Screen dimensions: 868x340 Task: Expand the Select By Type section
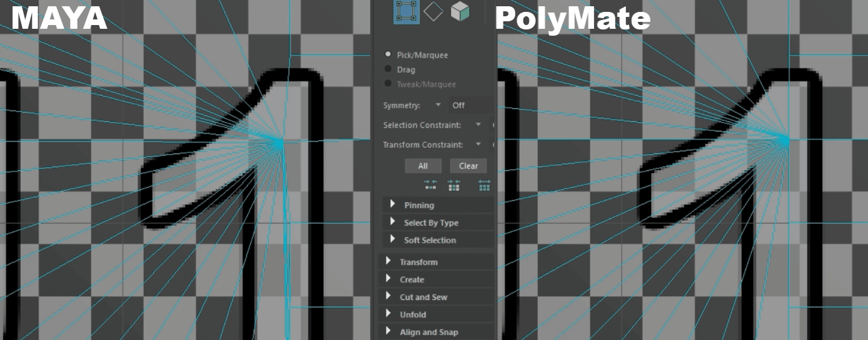[x=393, y=222]
